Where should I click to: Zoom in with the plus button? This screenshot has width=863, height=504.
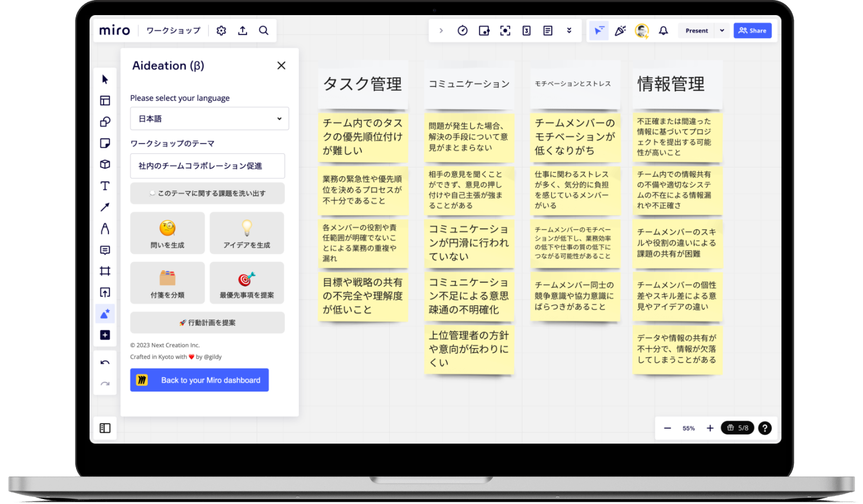(x=710, y=428)
